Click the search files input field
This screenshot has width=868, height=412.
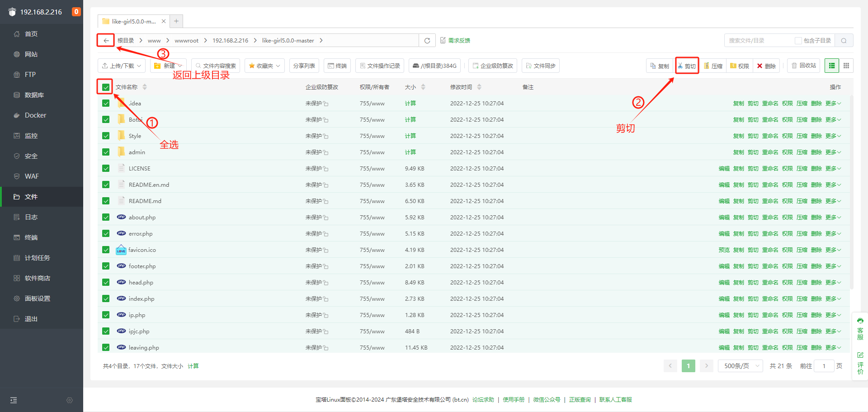pos(759,40)
